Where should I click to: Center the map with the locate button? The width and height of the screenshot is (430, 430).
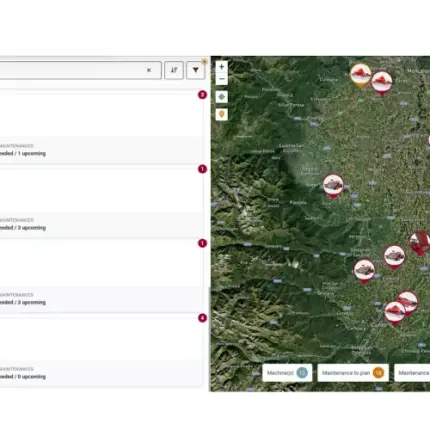click(x=222, y=97)
